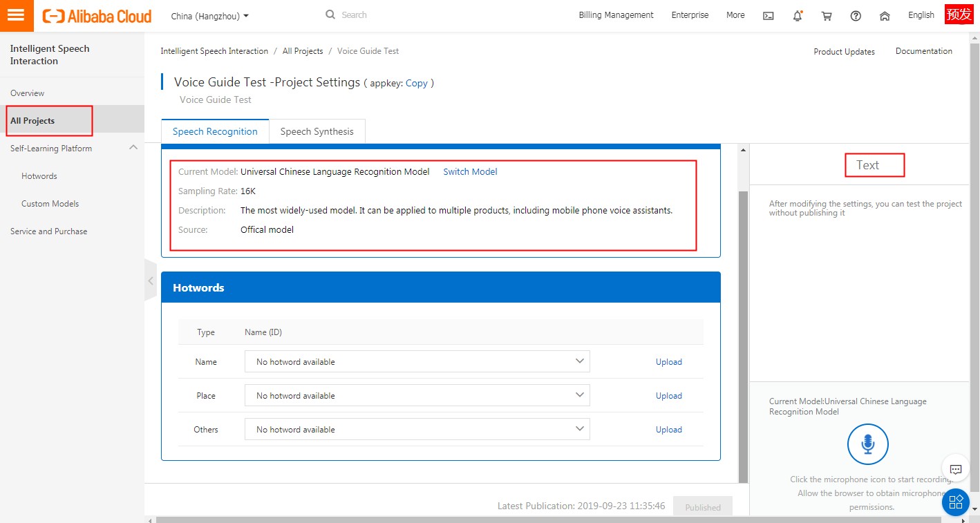Switch language via the English menu
This screenshot has width=980, height=523.
coord(921,15)
